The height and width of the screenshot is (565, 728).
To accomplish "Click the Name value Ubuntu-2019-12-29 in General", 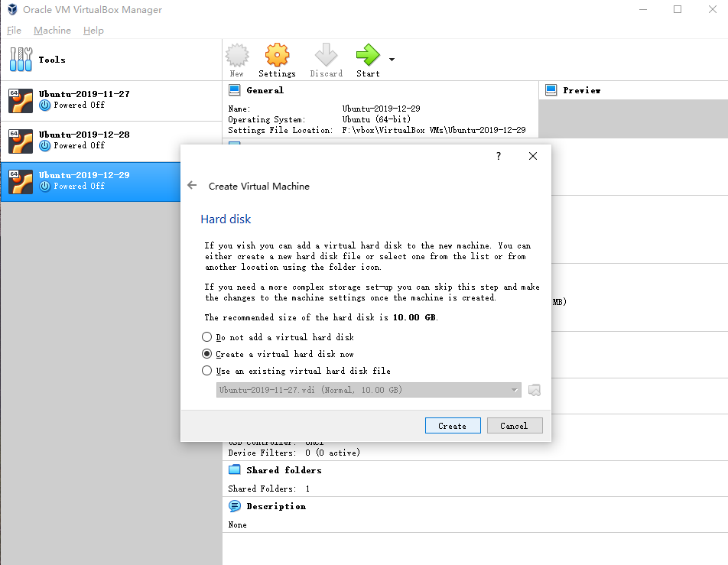I will 381,109.
